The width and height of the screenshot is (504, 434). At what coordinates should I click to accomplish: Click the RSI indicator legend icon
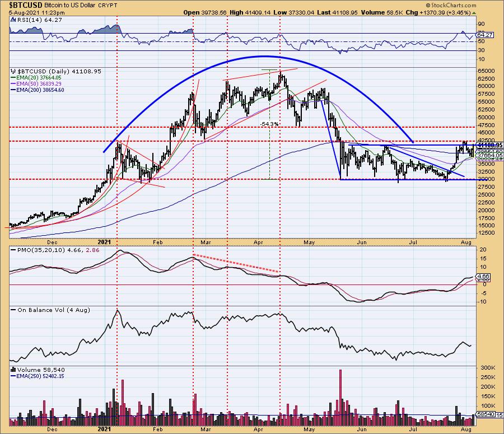(x=13, y=20)
